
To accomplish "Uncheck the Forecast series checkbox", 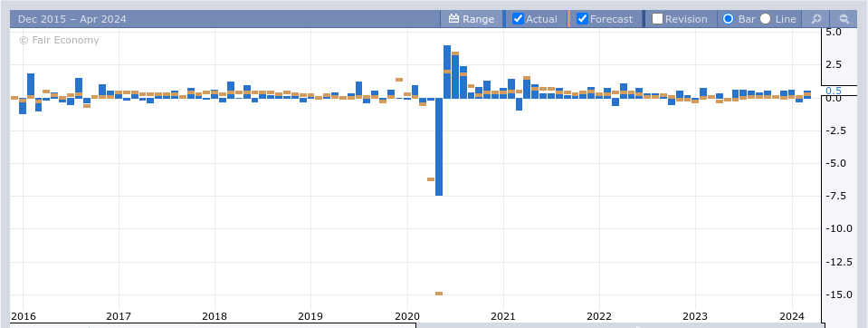I will [x=582, y=19].
